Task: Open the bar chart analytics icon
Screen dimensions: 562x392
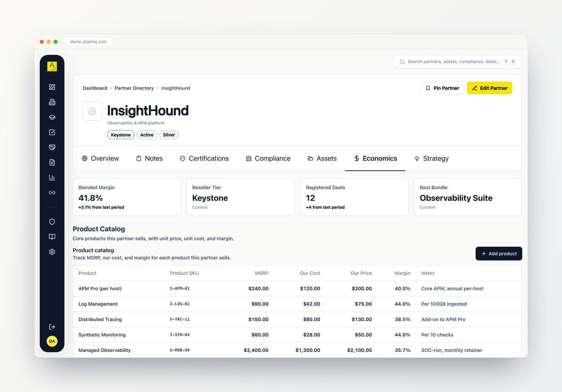Action: (x=52, y=178)
